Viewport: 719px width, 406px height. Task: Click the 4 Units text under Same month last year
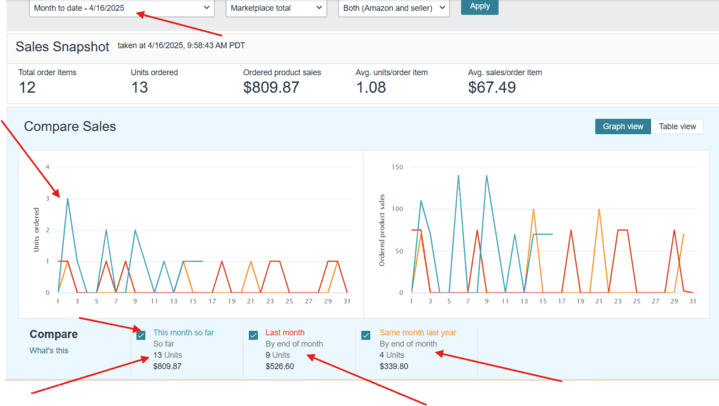(x=392, y=355)
